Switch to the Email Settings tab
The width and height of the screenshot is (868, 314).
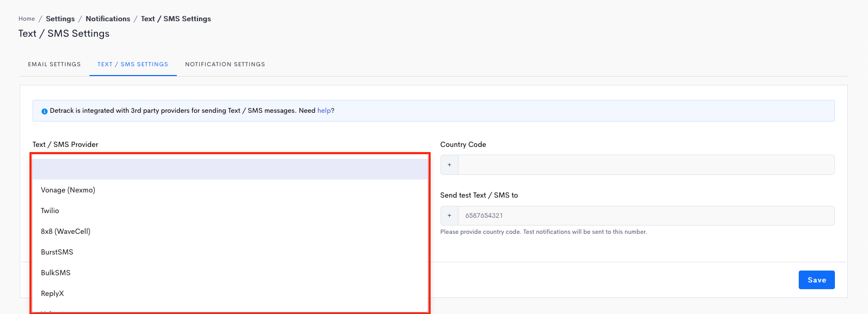tap(54, 64)
